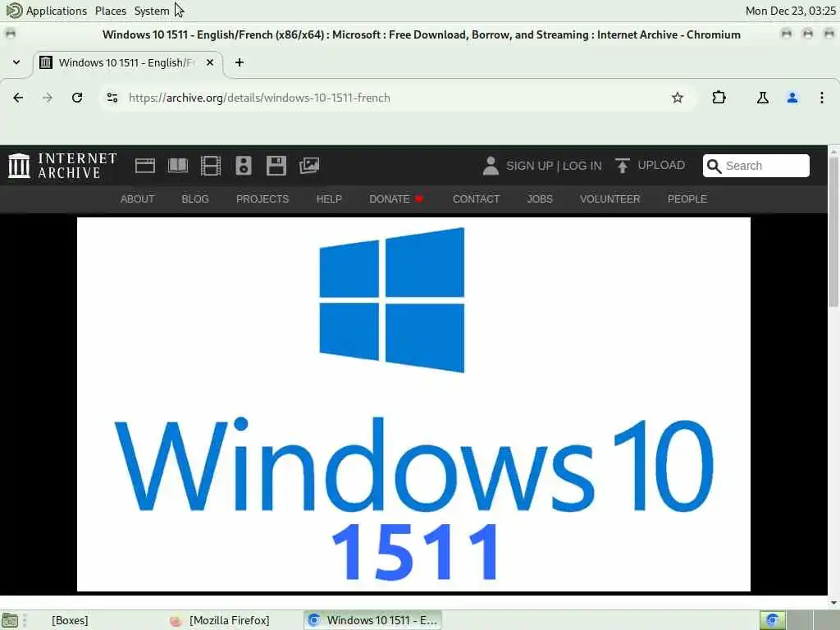
Task: Open the DONATE nav link
Action: click(396, 199)
